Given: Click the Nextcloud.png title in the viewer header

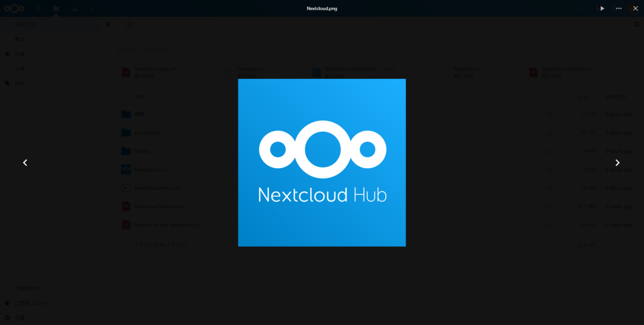Looking at the screenshot, I should click(322, 8).
